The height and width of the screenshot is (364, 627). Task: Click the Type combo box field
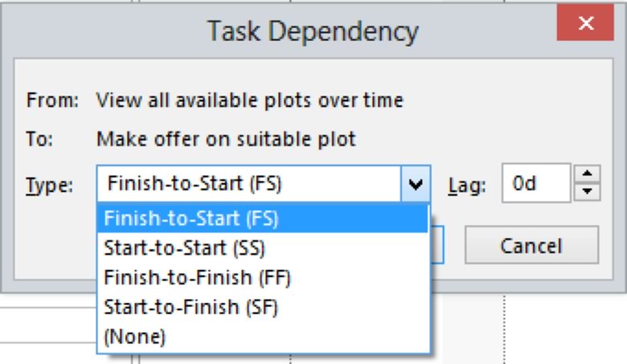point(249,184)
